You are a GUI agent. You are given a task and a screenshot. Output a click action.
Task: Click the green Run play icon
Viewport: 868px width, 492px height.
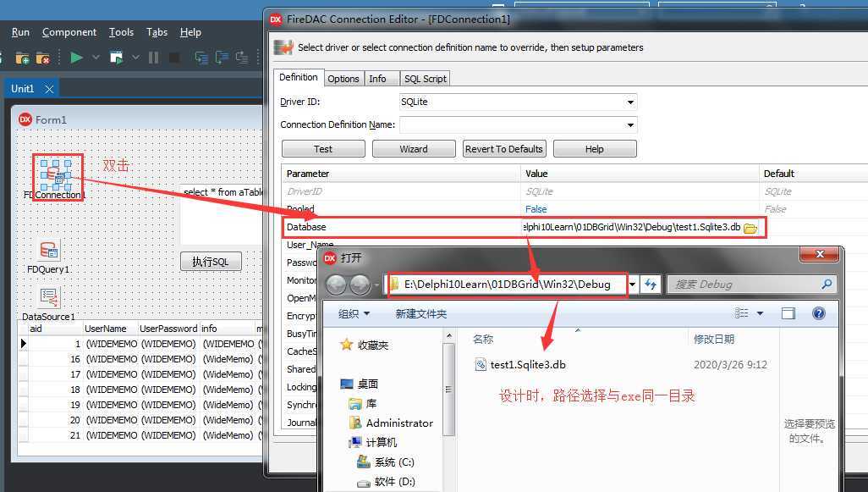(76, 57)
